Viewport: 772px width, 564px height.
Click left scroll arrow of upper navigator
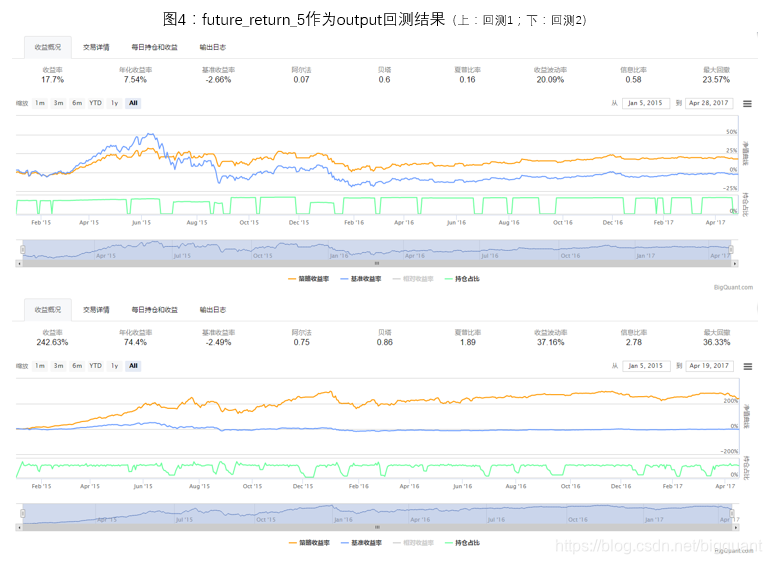click(19, 264)
